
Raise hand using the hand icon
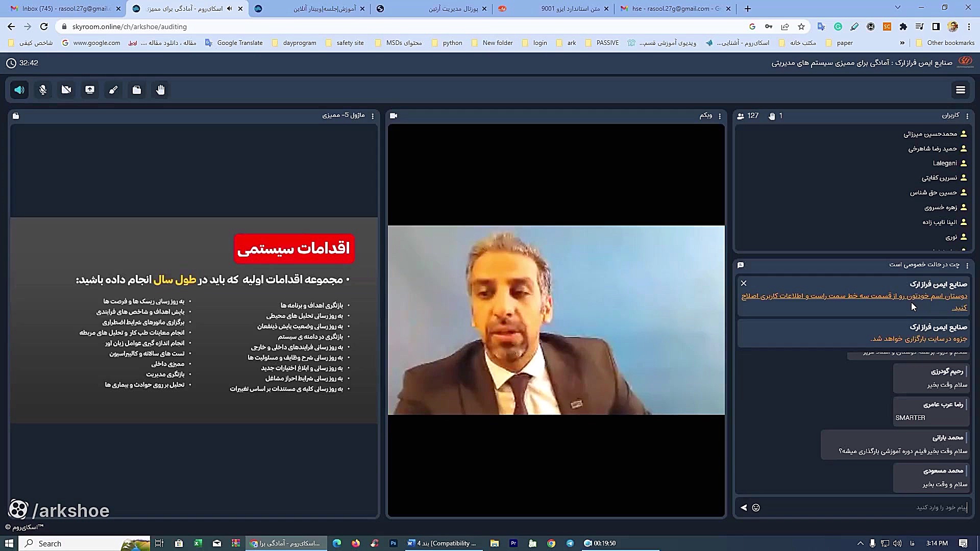coord(160,90)
